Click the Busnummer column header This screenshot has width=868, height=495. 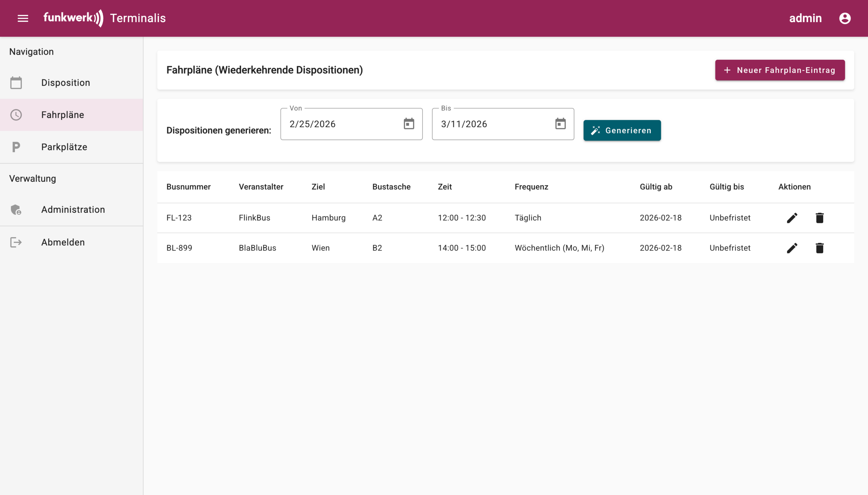(188, 187)
